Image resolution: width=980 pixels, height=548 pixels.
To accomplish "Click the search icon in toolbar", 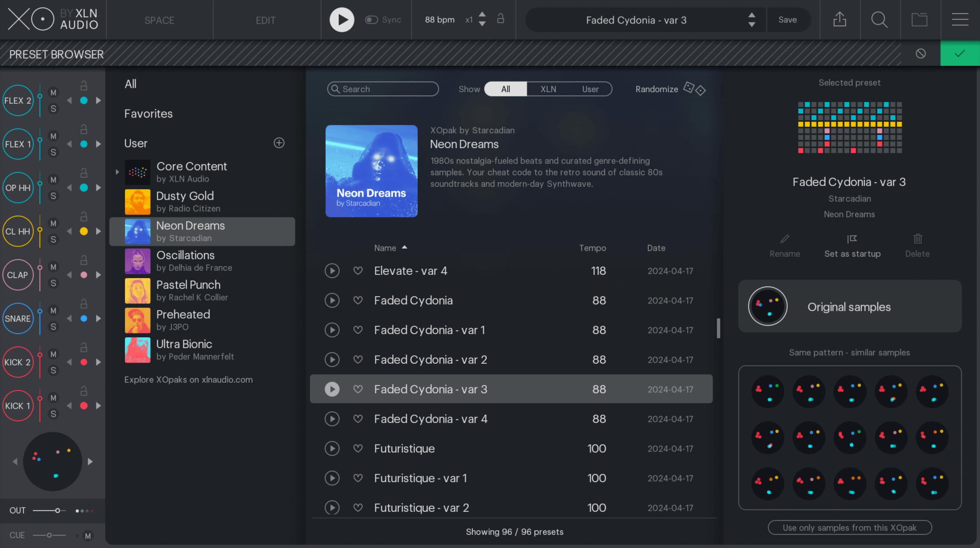I will (x=880, y=19).
